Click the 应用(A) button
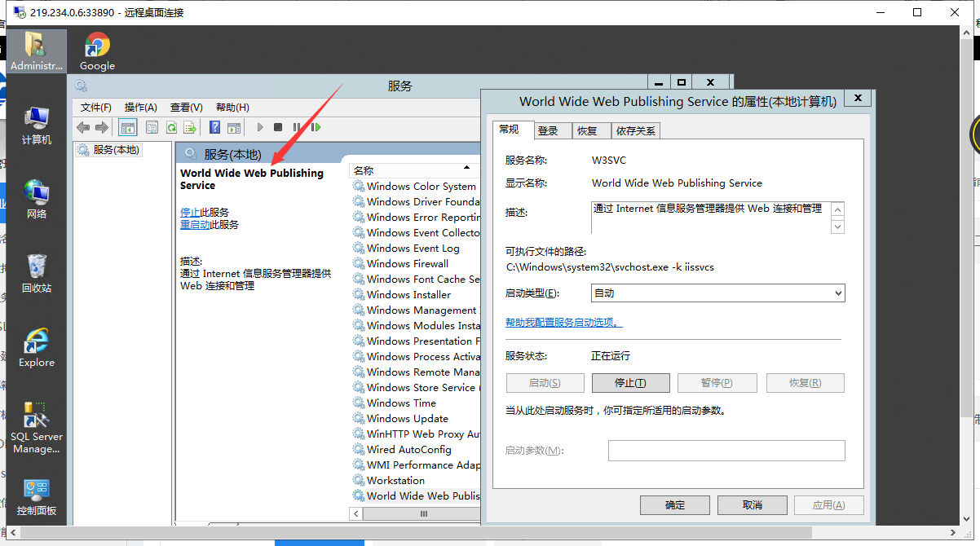 829,505
